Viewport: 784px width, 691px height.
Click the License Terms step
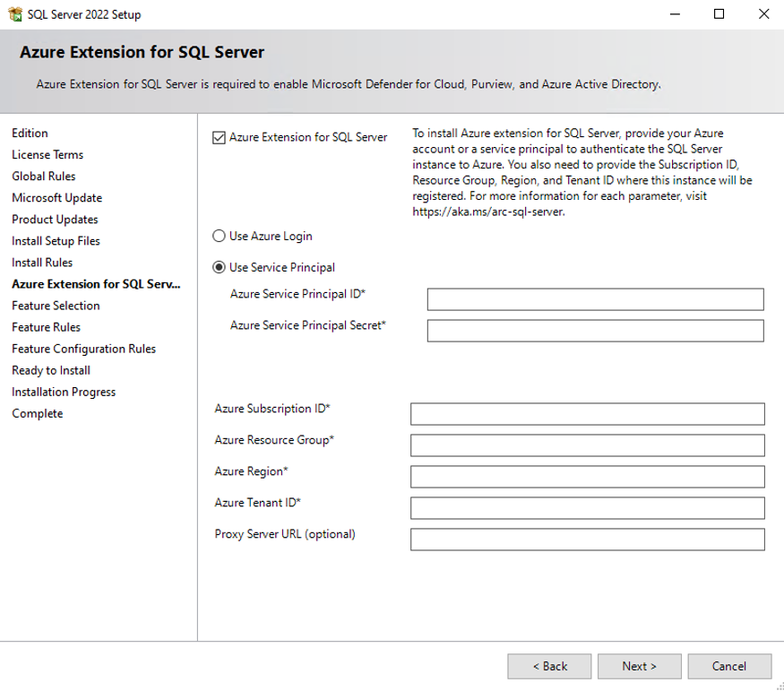tap(47, 155)
